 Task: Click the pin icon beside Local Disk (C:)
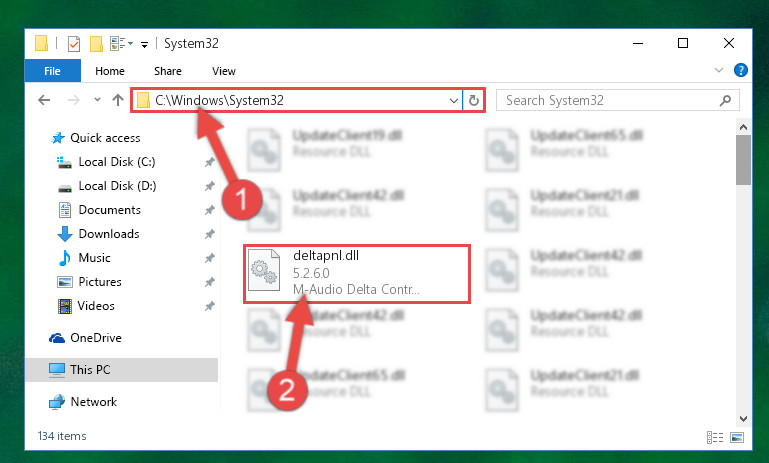coord(209,162)
